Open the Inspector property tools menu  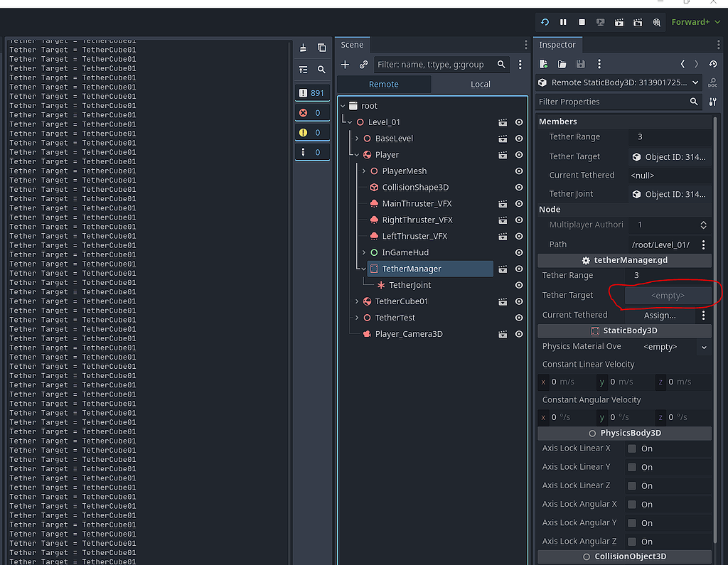(712, 102)
